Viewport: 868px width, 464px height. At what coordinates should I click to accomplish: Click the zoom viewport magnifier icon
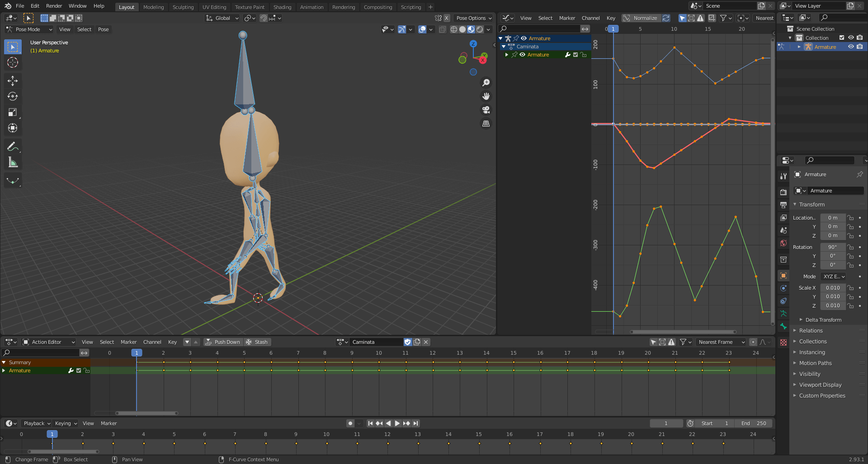point(486,83)
